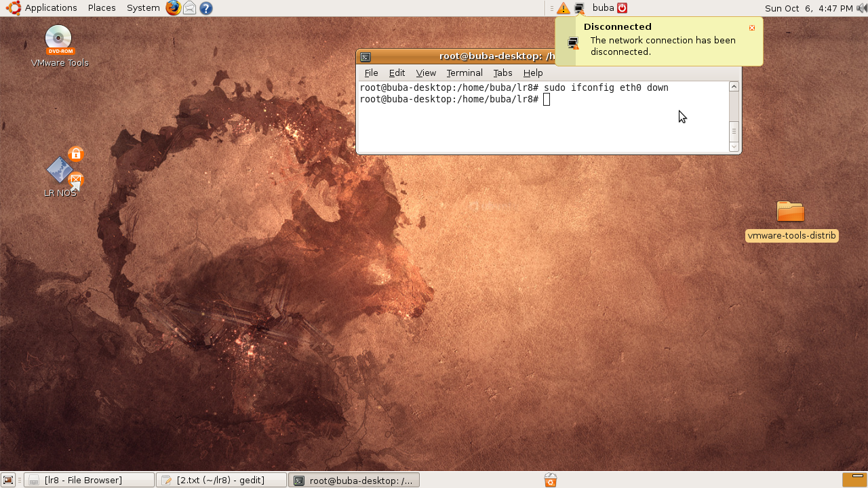Click the Show Desktop button in bottom panel
This screenshot has width=868, height=488.
[x=8, y=480]
